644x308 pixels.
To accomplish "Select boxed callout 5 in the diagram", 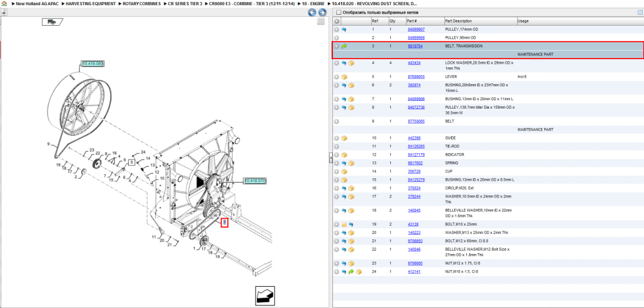I will 132,162.
